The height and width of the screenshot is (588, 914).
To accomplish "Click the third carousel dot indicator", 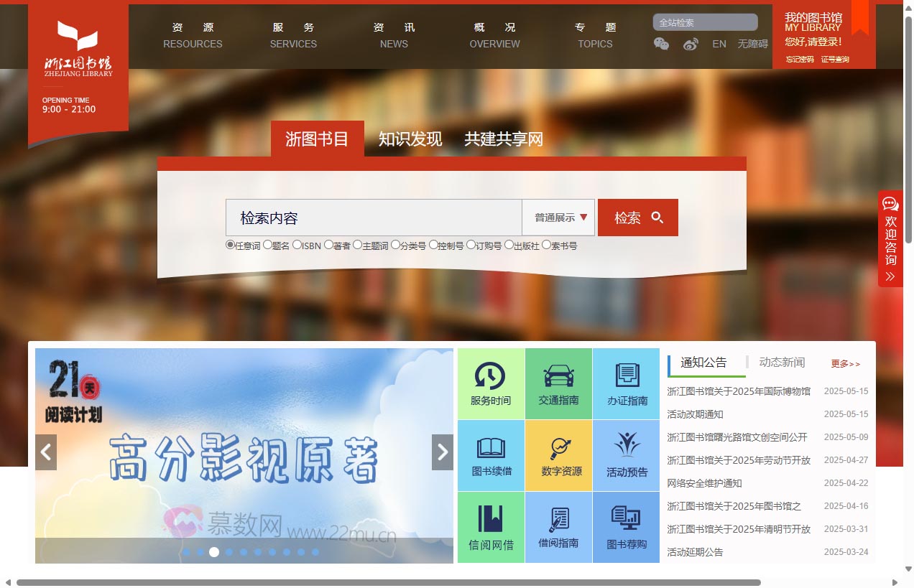I will (x=214, y=552).
